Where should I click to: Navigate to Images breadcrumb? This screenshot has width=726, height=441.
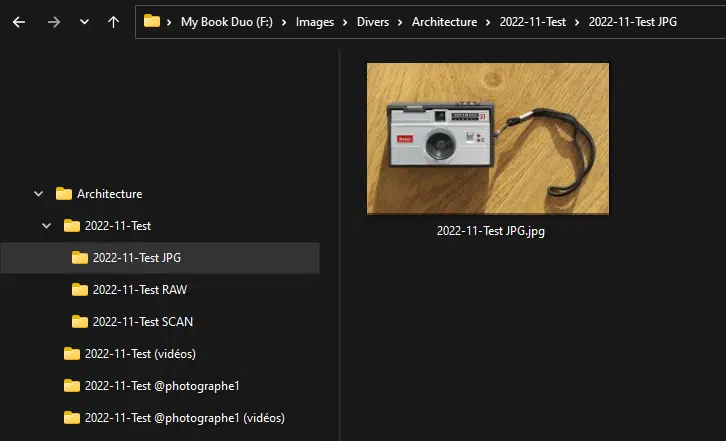pos(315,22)
